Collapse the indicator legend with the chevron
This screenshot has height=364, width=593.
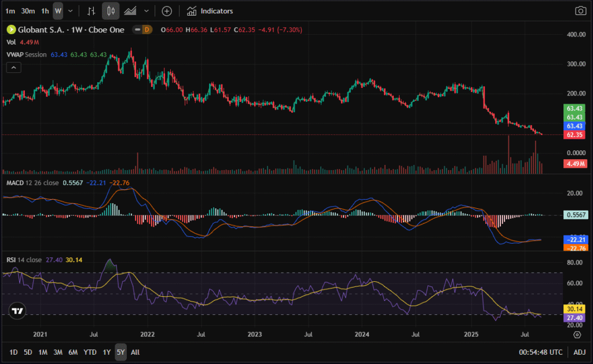tap(14, 68)
